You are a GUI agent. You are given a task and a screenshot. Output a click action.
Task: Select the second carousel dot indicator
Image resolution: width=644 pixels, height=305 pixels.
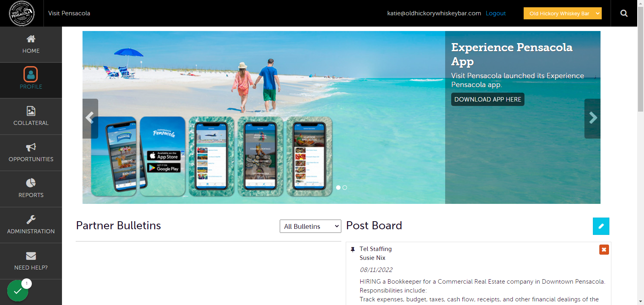(x=345, y=188)
